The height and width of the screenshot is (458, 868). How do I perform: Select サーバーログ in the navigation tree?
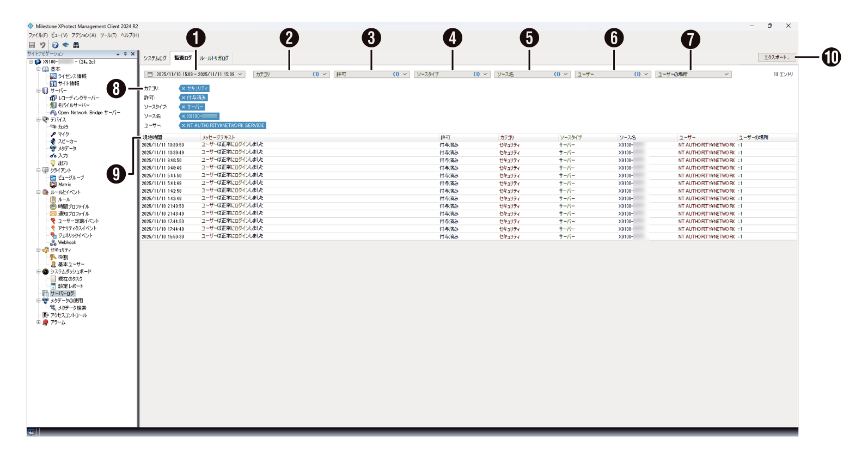[x=63, y=294]
